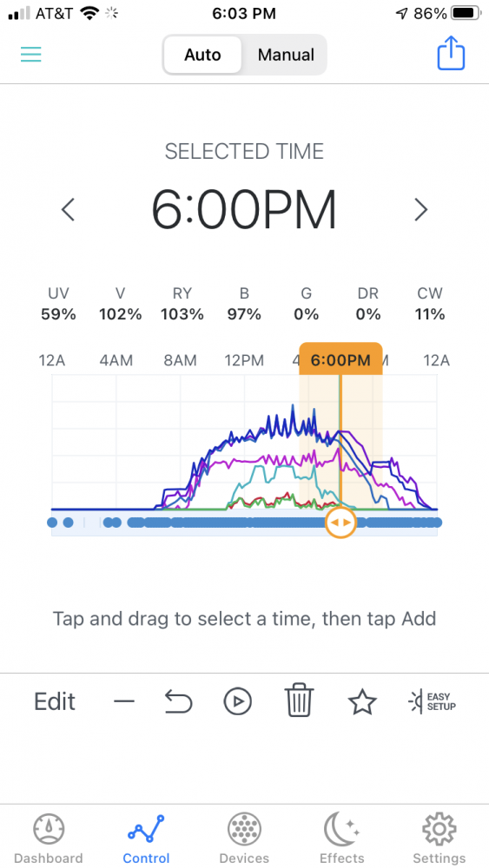
Task: Go to next time with right chevron
Action: click(421, 210)
